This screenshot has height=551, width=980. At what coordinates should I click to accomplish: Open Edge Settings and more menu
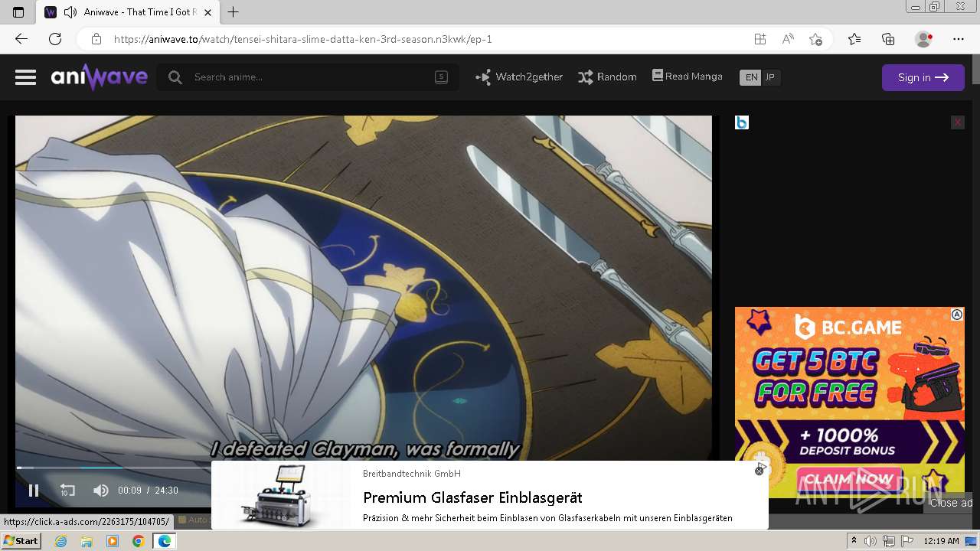959,39
